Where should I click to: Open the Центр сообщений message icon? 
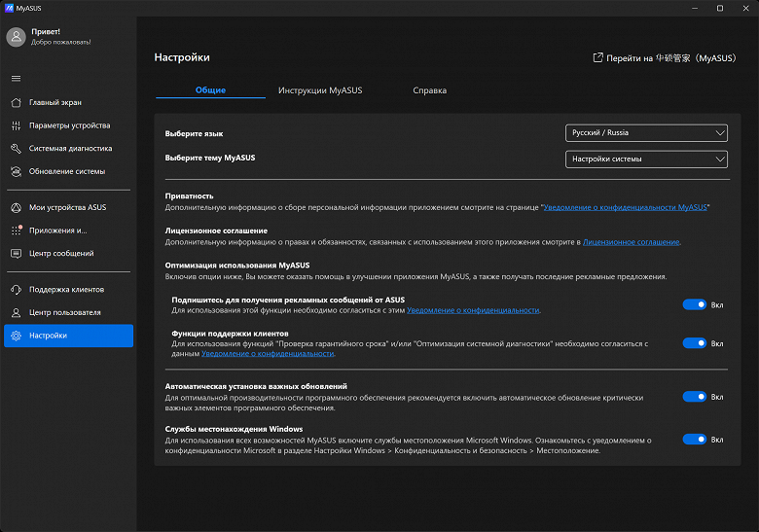click(16, 254)
